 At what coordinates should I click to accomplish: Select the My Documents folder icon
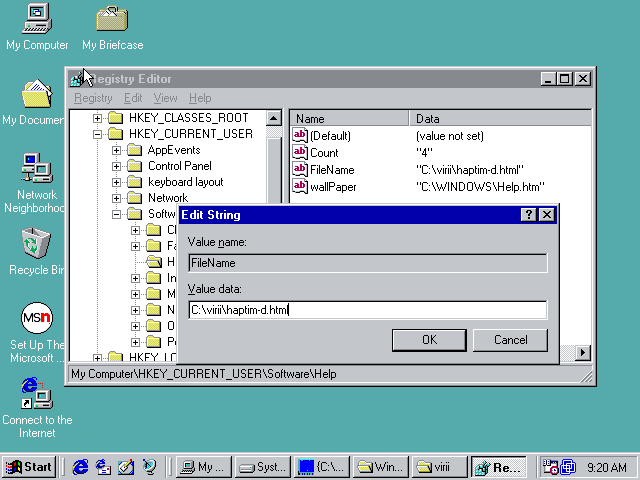[x=37, y=93]
